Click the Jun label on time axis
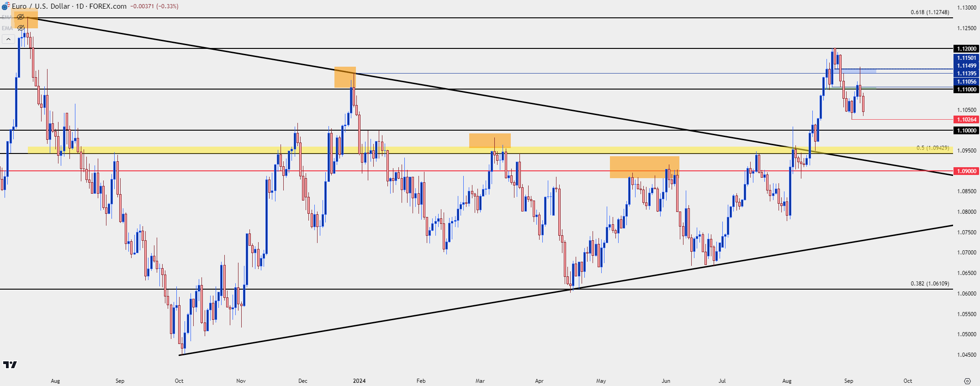This screenshot has height=386, width=980. (666, 381)
